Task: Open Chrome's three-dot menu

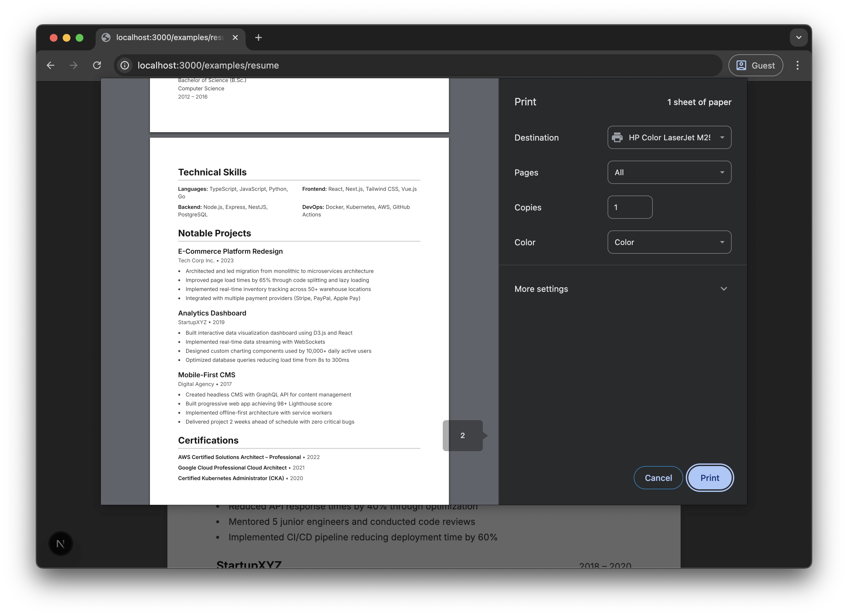Action: pyautogui.click(x=798, y=66)
